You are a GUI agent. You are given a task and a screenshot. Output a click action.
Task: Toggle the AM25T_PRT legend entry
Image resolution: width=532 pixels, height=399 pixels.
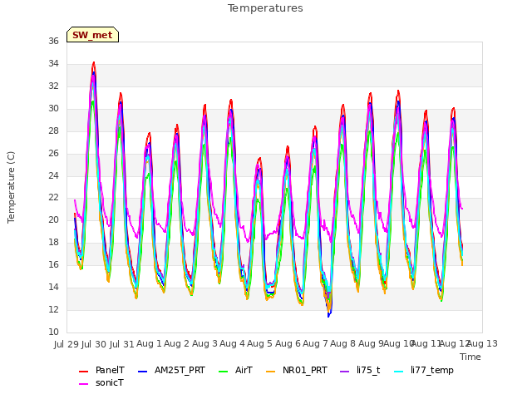pos(172,370)
